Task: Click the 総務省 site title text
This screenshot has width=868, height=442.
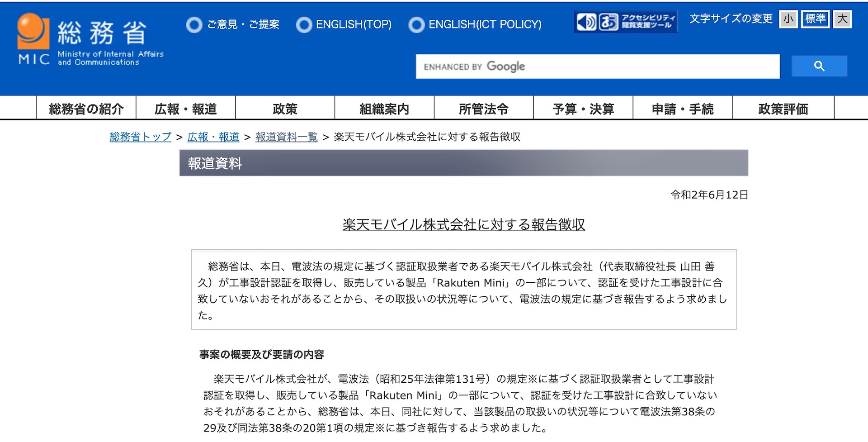Action: pyautogui.click(x=102, y=33)
